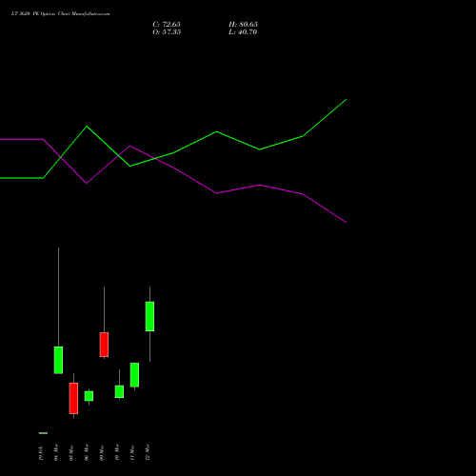Viewport: 476px width, 476px height.
Task: Click the green candle for 11 Mar
Action: (x=134, y=375)
